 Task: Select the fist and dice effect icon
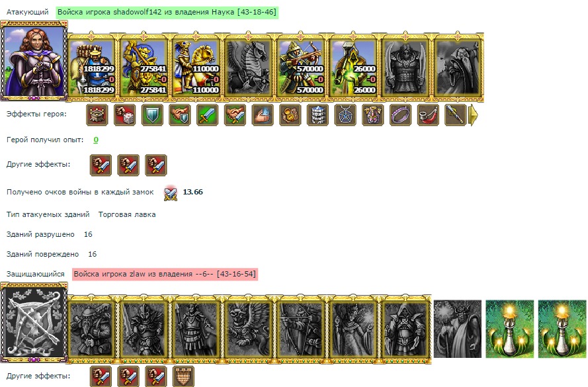[x=125, y=114]
